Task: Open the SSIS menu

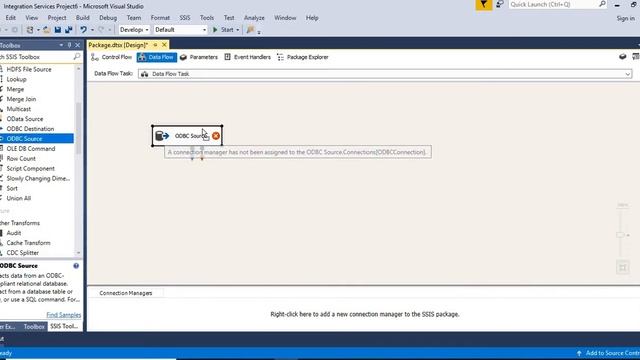Action: 185,18
